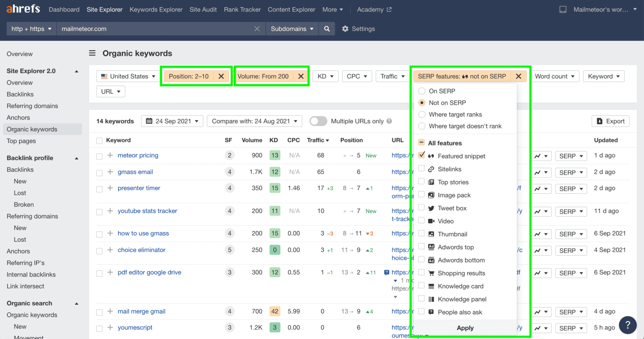The image size is (644, 339).
Task: Open the SERP button for meteor pricing row
Action: [571, 156]
